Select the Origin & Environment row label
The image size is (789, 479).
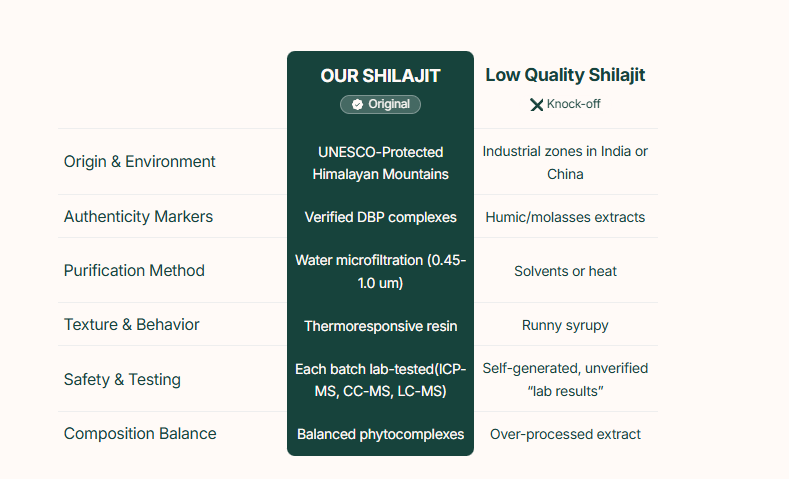pyautogui.click(x=139, y=162)
